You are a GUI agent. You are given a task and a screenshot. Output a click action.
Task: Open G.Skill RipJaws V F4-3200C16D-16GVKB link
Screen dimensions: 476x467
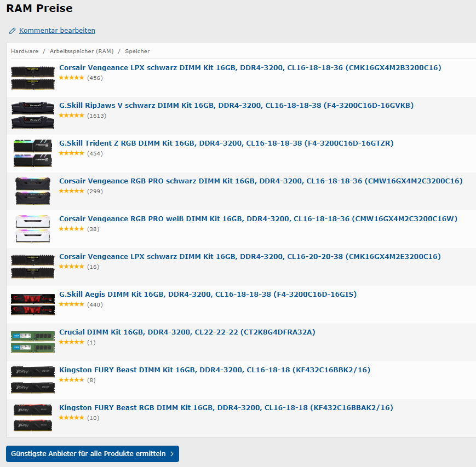[236, 105]
